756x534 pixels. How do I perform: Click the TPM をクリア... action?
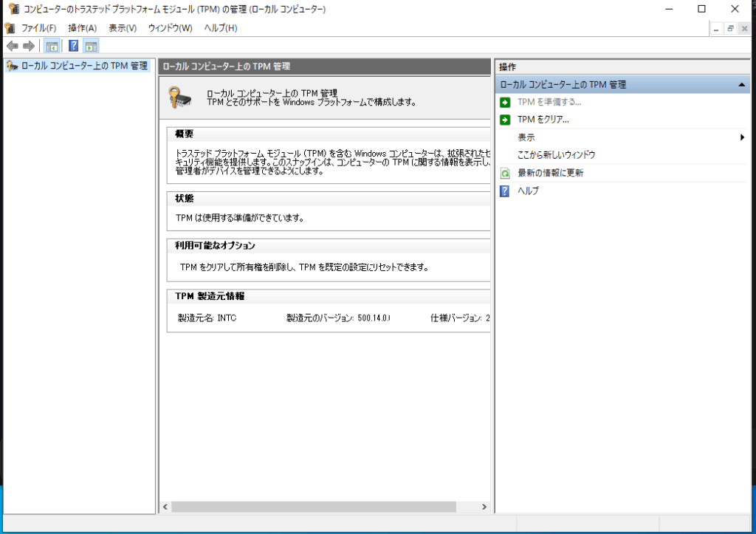543,120
